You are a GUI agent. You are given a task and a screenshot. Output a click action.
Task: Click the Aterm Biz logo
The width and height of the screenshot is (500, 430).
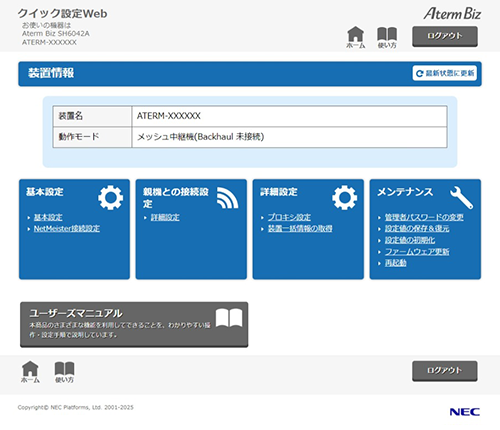tap(452, 14)
